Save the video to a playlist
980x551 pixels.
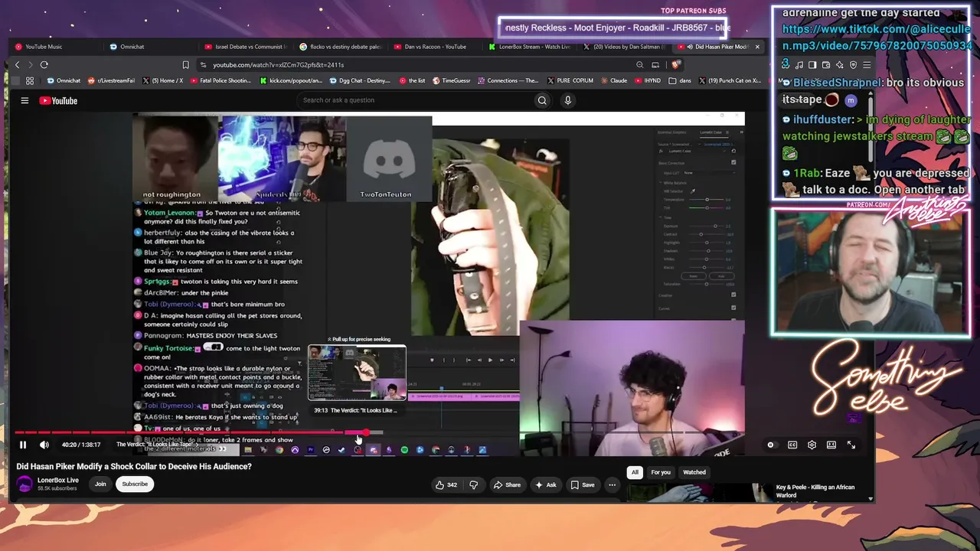582,484
